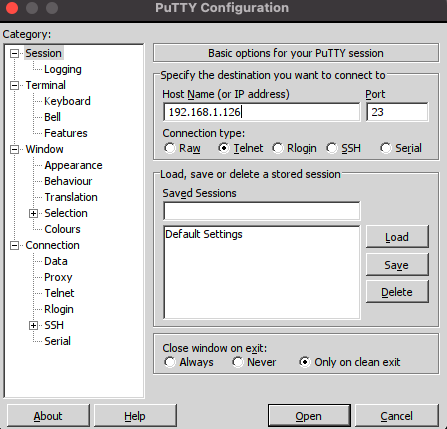The height and width of the screenshot is (429, 447).
Task: Click the Save button
Action: pos(397,265)
